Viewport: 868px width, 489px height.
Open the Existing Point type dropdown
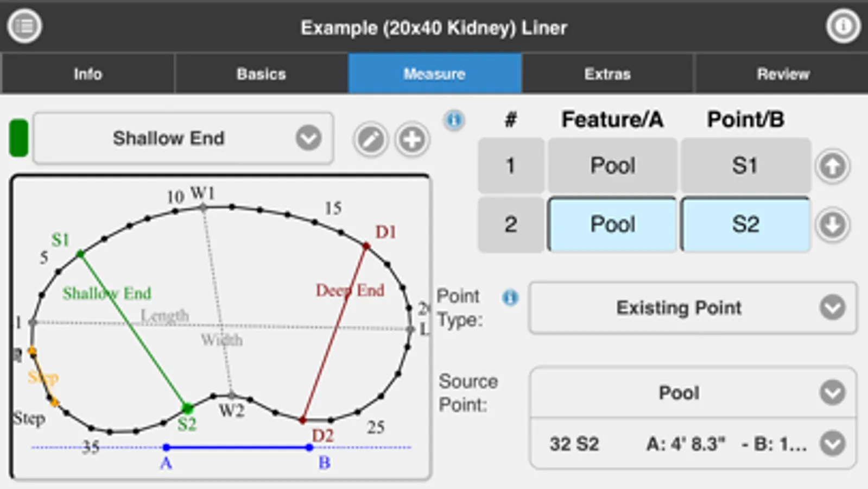(x=693, y=308)
